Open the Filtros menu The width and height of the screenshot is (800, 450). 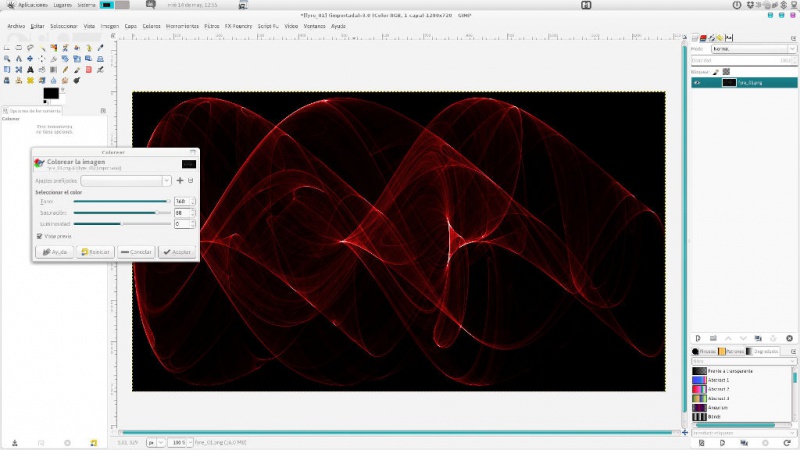click(212, 26)
